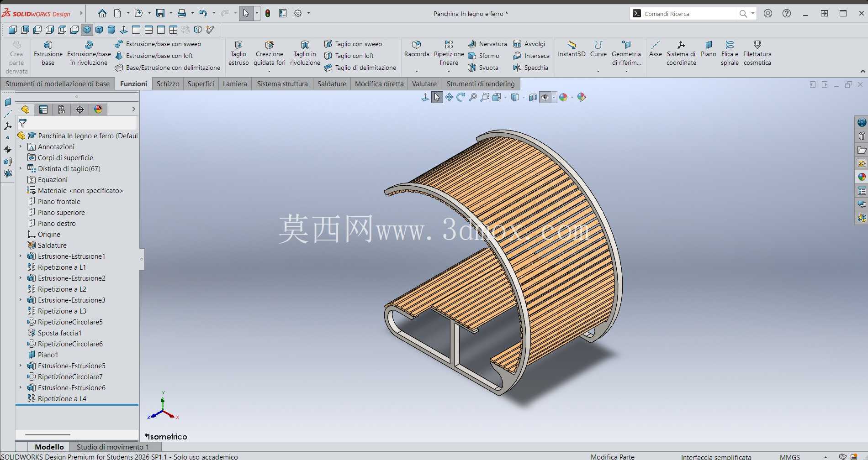The image size is (868, 460).
Task: Select the Ripetizione lineare tool
Action: pos(449,53)
